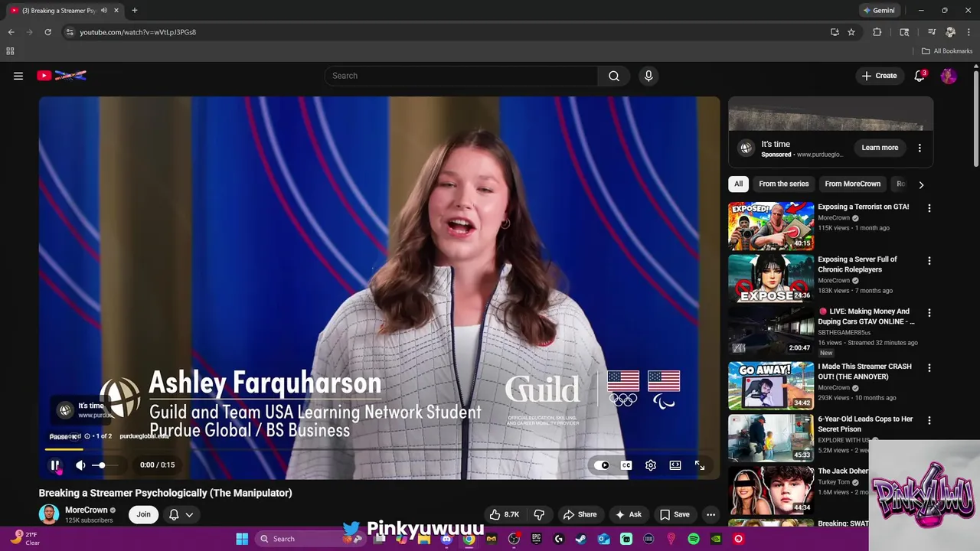980x551 pixels.
Task: Open the account avatar menu
Action: (x=949, y=76)
